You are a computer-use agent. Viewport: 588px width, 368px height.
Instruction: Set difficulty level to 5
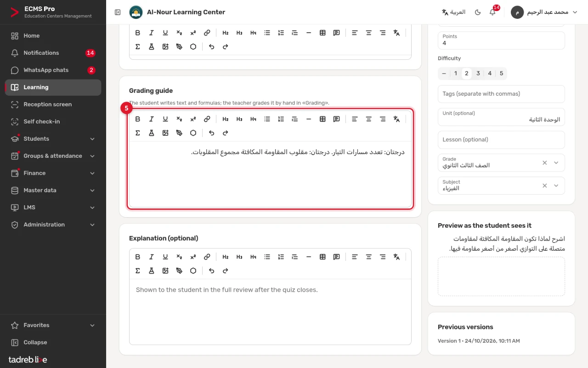(501, 74)
